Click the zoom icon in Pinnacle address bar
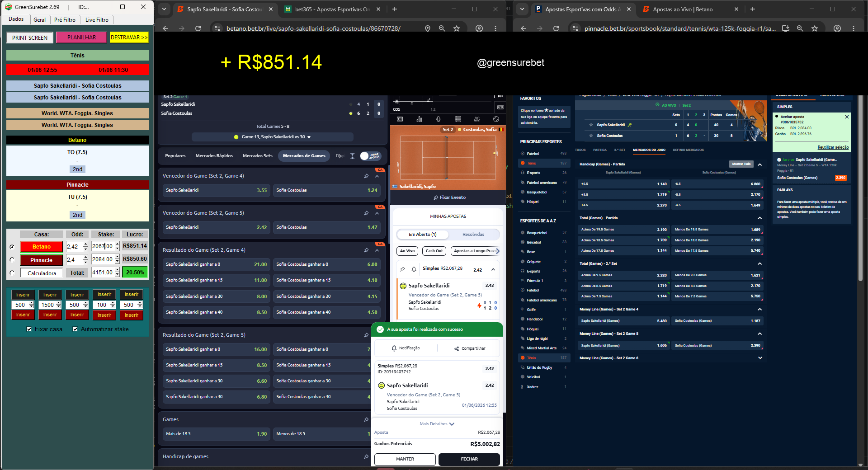 click(800, 28)
